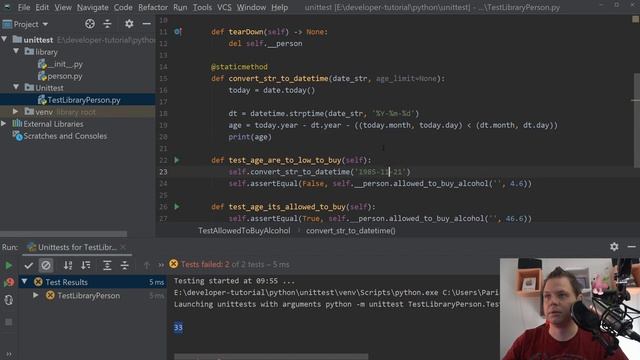Open the Run menu
Image resolution: width=640 pixels, height=360 pixels.
(x=180, y=7)
